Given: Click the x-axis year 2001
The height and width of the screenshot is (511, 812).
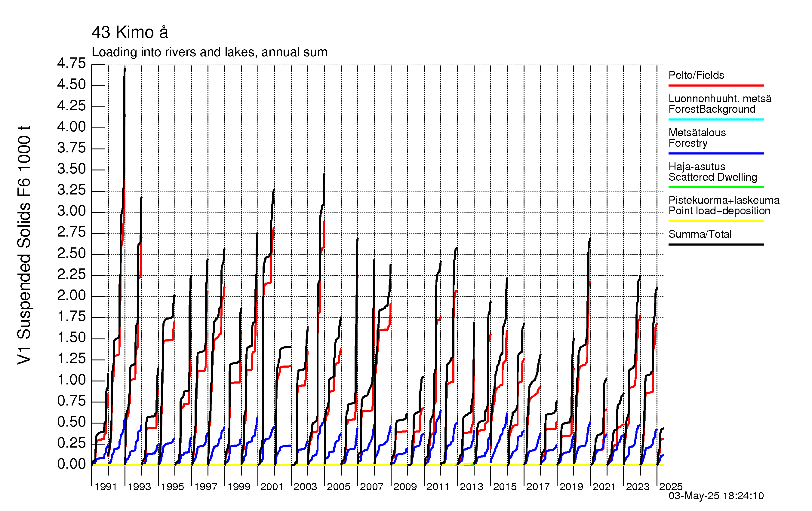Looking at the screenshot, I should tap(272, 487).
